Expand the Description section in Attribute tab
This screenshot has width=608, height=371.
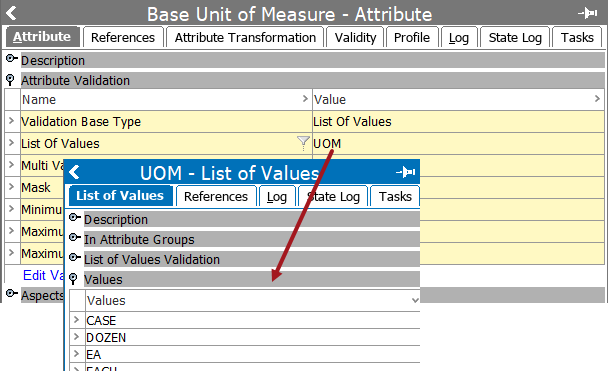12,59
